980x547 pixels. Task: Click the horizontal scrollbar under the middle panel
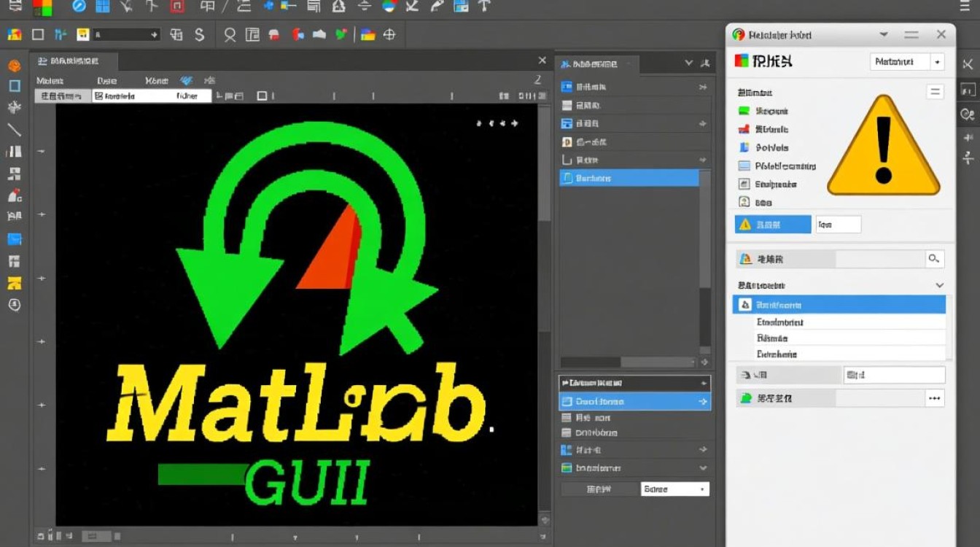[626, 362]
